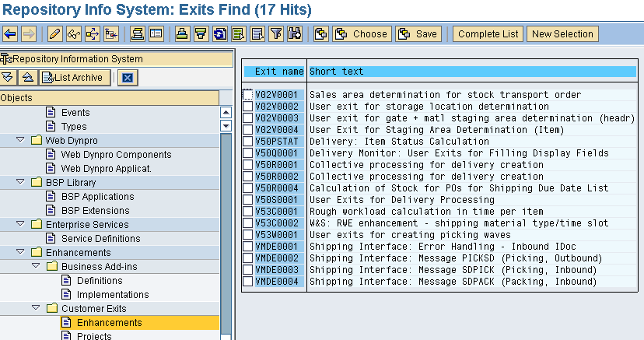
Task: Click the object environment icon next to where-used
Action: point(111,34)
